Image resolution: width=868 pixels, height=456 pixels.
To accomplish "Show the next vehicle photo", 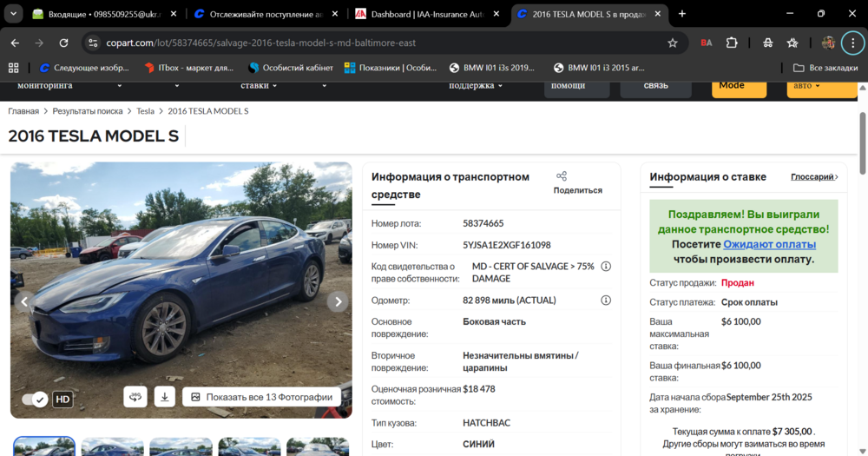I will pos(338,301).
